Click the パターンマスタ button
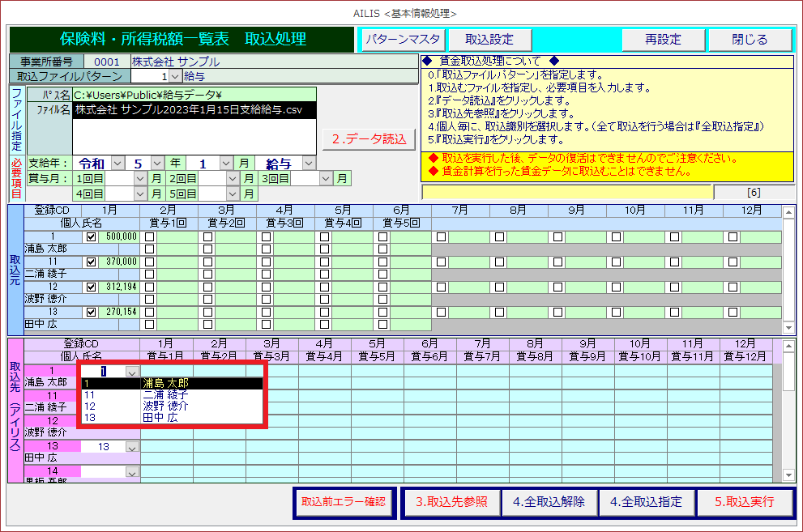The image size is (803, 532). pos(403,40)
